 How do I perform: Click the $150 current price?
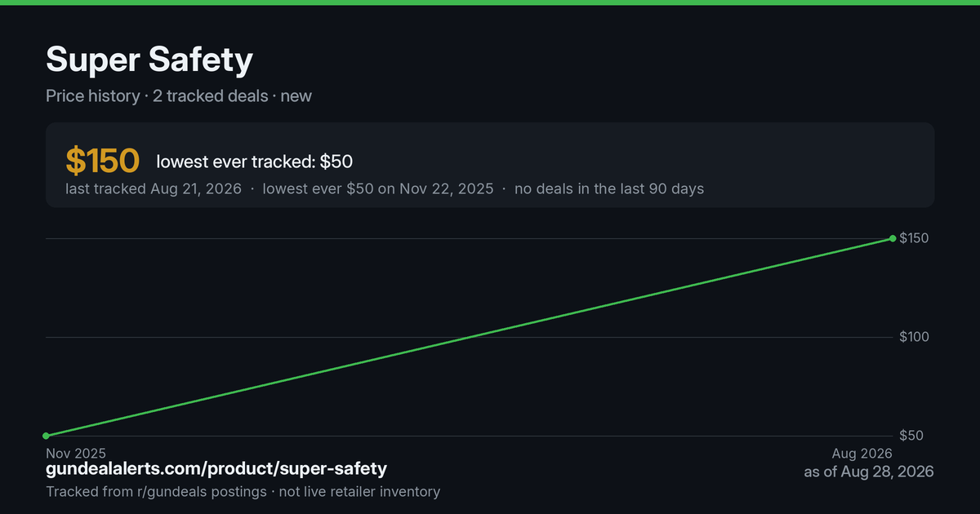[x=103, y=162]
